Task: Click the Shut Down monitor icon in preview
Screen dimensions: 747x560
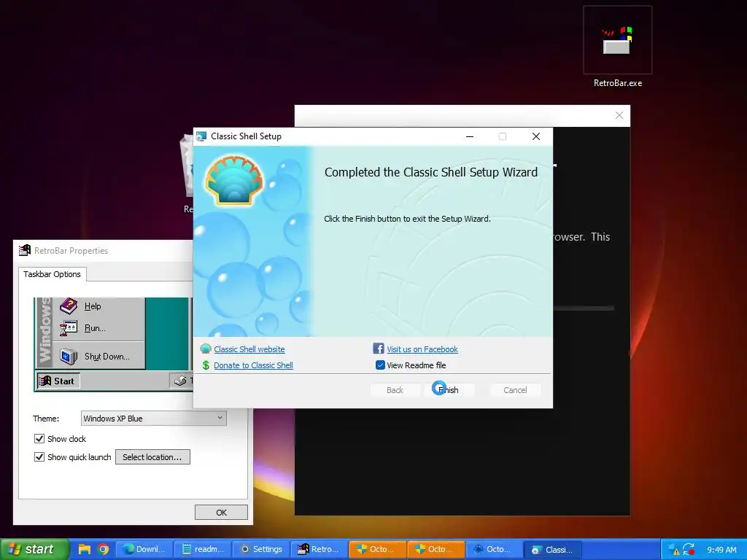Action: [x=69, y=356]
